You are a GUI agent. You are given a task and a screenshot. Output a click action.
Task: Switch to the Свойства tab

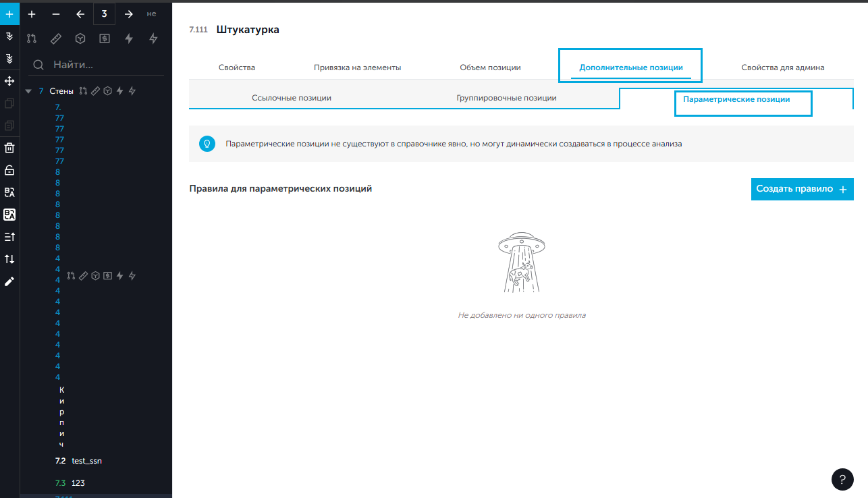tap(237, 67)
